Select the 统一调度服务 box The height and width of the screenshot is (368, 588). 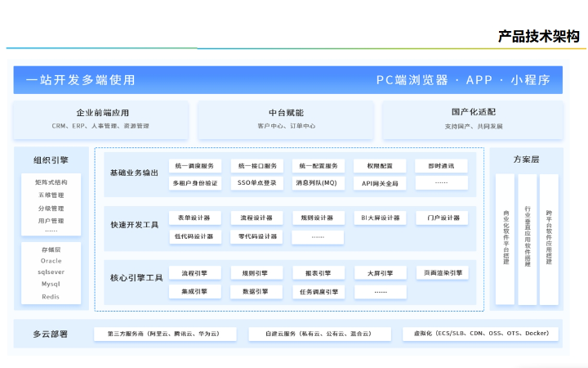pyautogui.click(x=194, y=166)
